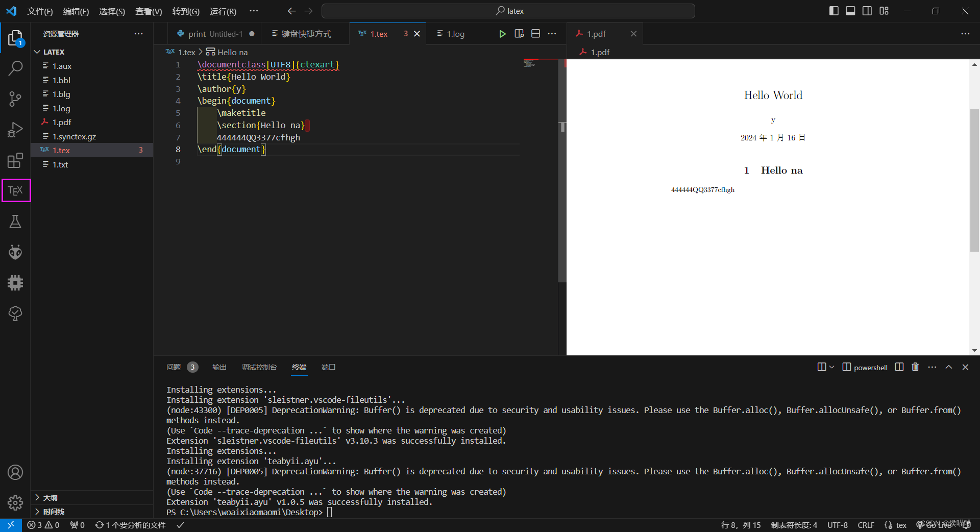Toggle the secondary side bar
The width and height of the screenshot is (980, 532).
click(867, 10)
